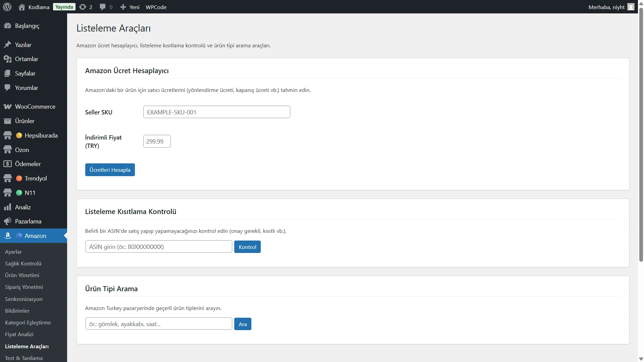
Task: Go to Sağlık Kontrolü submenu item
Action: pos(23,264)
